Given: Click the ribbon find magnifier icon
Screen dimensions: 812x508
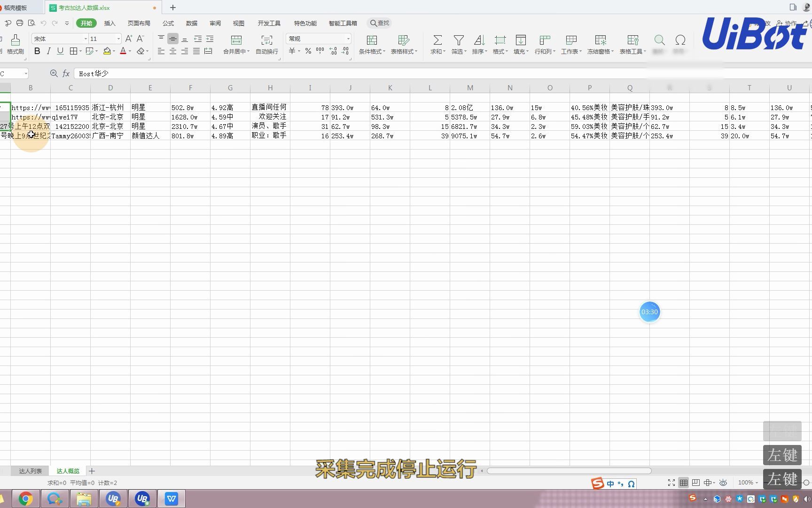Looking at the screenshot, I should [x=659, y=40].
